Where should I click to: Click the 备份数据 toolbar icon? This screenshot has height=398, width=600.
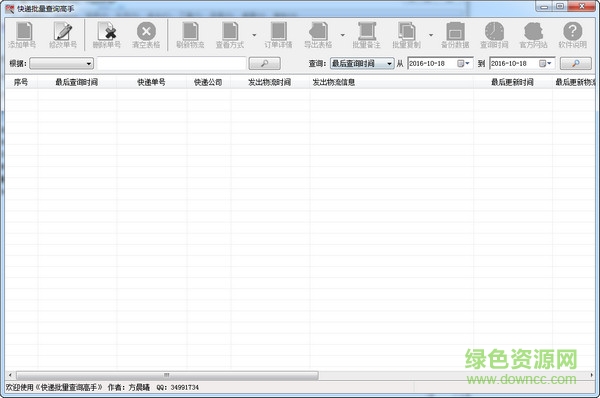pyautogui.click(x=455, y=35)
